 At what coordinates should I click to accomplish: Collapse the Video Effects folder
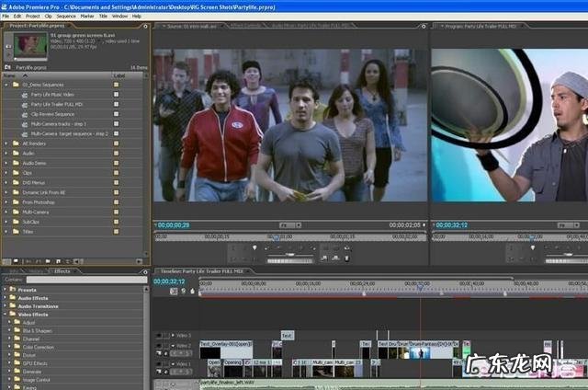coord(6,315)
